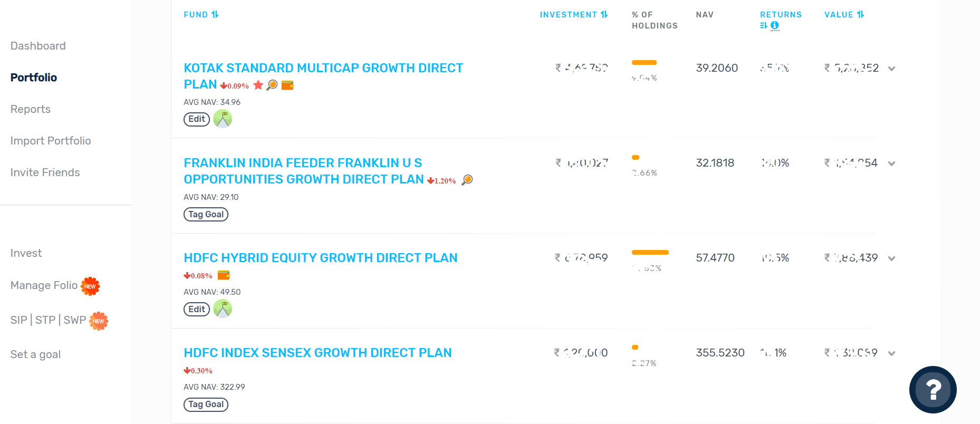Open the info icon next to Returns header
980x424 pixels.
tap(774, 25)
